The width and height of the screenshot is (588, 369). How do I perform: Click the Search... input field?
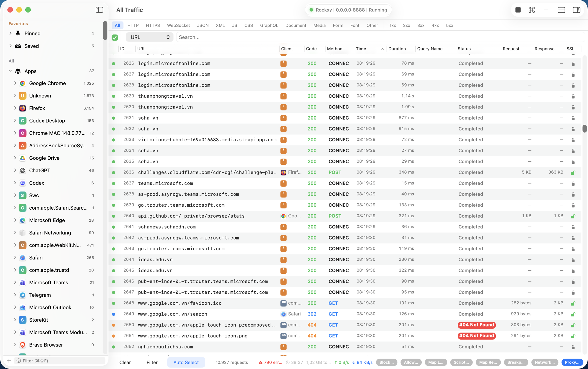tap(380, 37)
